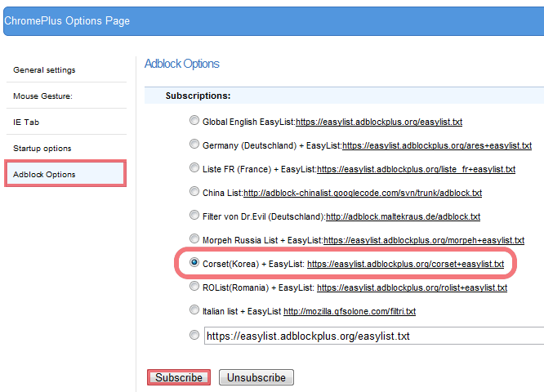
Task: Open the corset+easylist.txt link
Action: (405, 264)
